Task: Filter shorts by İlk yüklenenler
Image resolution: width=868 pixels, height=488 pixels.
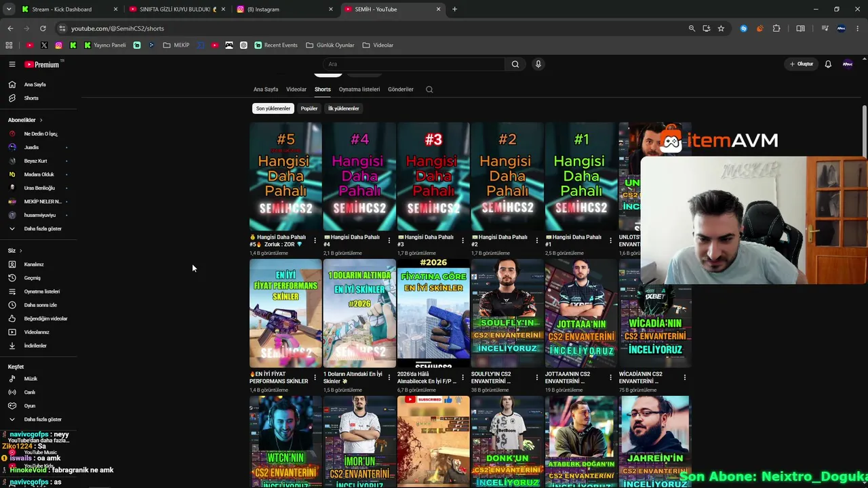Action: point(344,108)
